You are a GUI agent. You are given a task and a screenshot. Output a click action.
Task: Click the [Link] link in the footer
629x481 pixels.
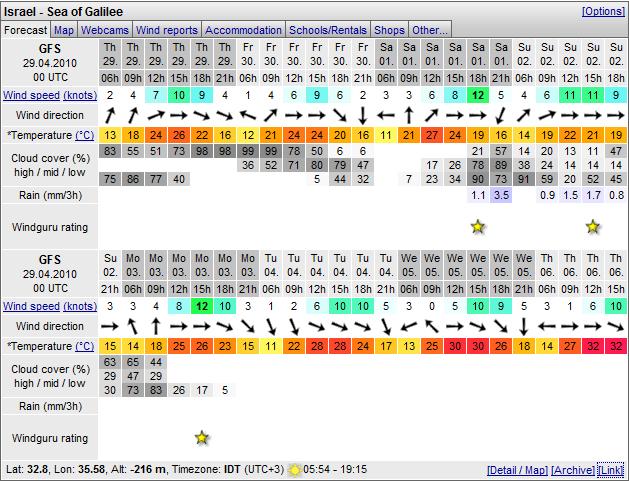coord(611,470)
